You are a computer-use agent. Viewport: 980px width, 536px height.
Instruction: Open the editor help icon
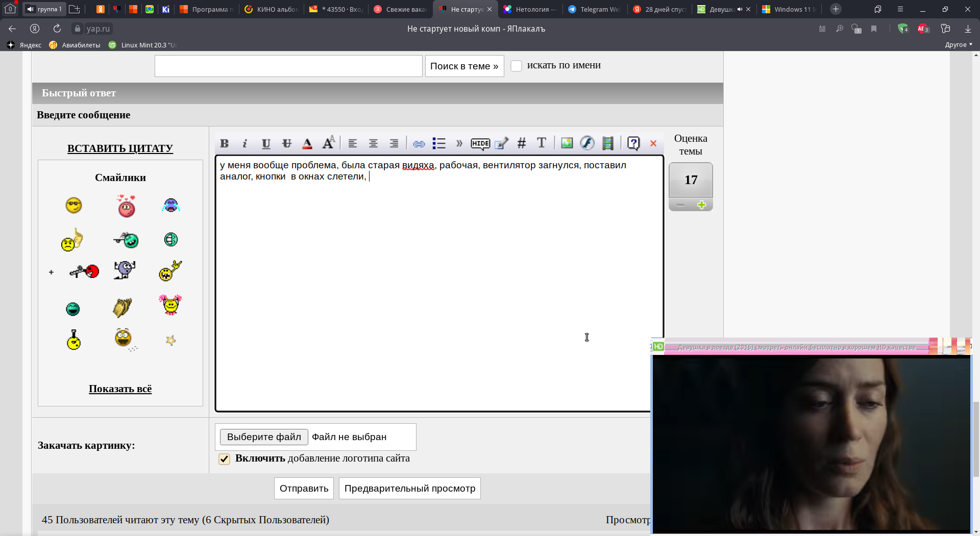(633, 143)
